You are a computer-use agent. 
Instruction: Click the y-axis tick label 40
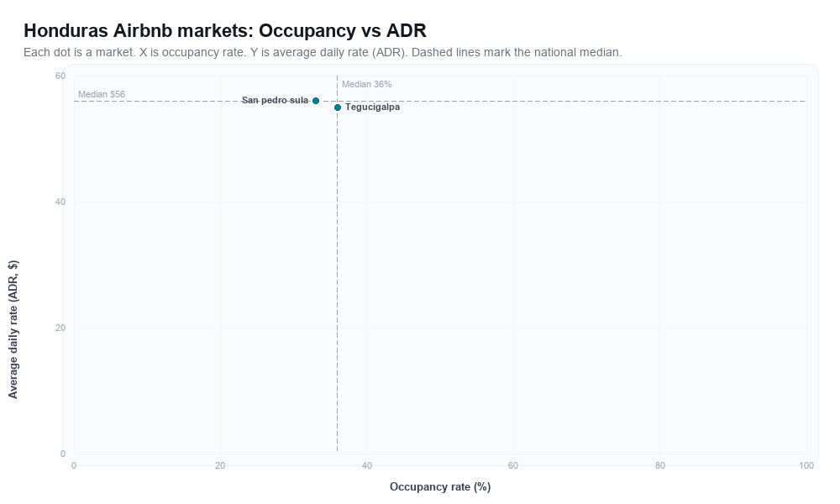60,202
